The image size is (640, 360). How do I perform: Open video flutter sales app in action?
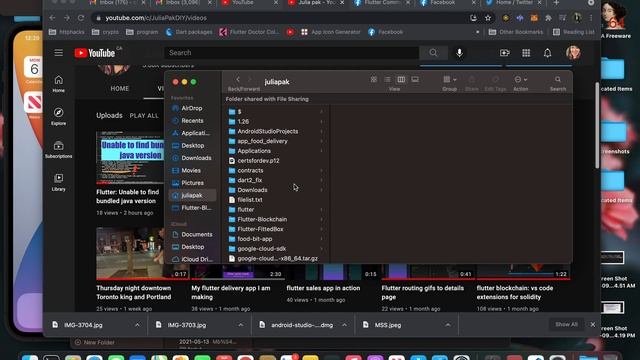click(323, 288)
